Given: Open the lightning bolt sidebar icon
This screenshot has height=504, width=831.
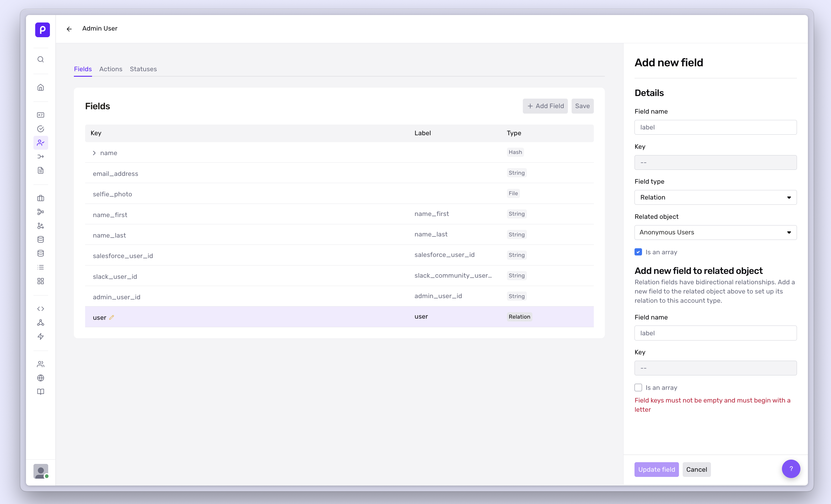Looking at the screenshot, I should coord(40,336).
